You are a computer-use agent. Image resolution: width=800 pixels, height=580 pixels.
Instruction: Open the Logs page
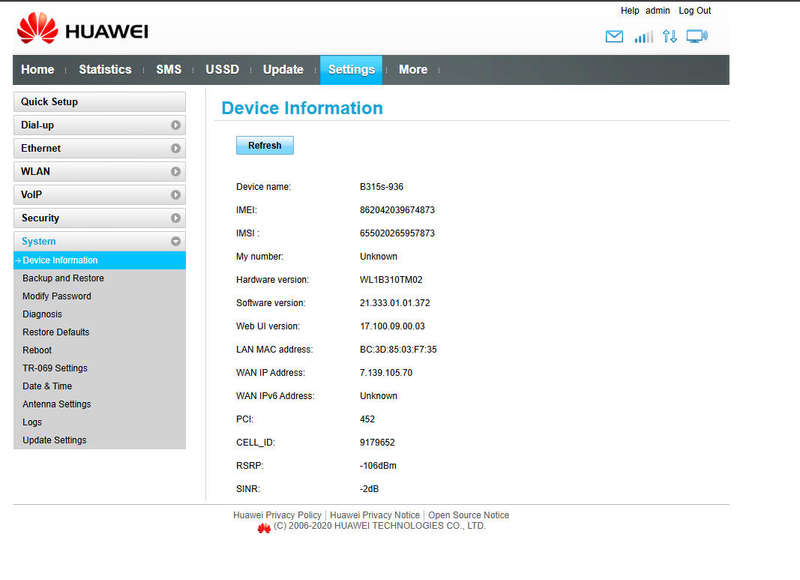(x=32, y=422)
